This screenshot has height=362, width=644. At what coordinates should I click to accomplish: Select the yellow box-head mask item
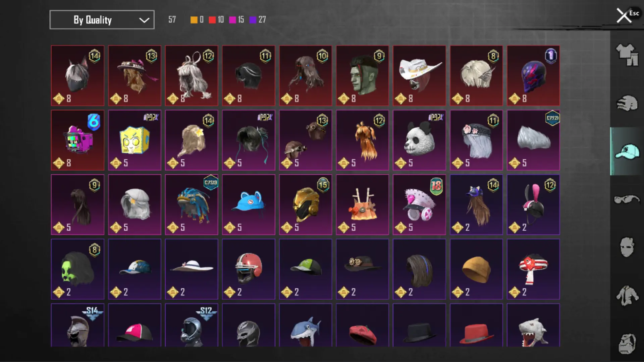[x=135, y=140]
